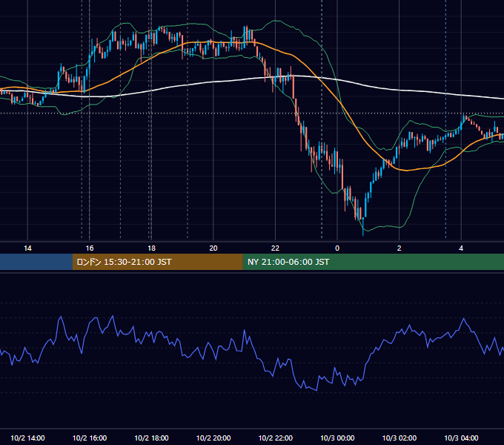
Task: Click the 10/2 22:00 date label
Action: pyautogui.click(x=276, y=438)
